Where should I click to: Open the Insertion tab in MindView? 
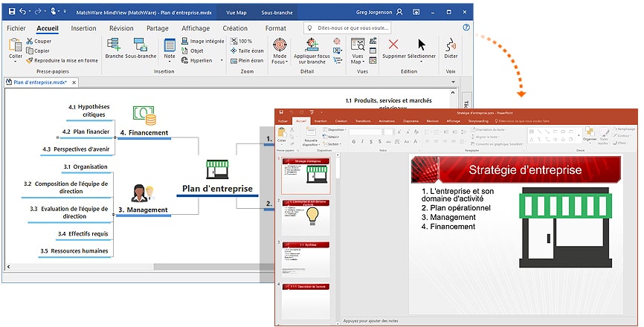pos(83,28)
